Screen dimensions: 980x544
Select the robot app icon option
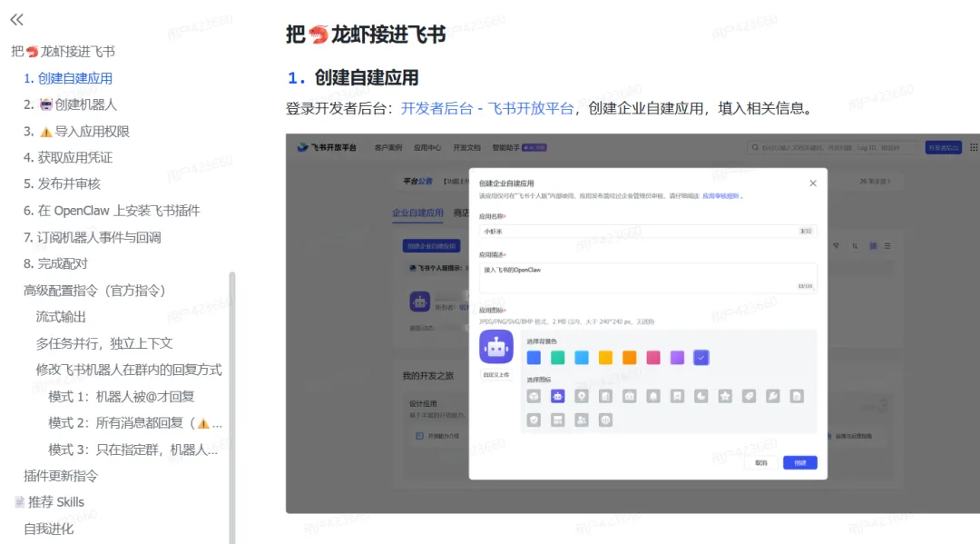click(557, 397)
